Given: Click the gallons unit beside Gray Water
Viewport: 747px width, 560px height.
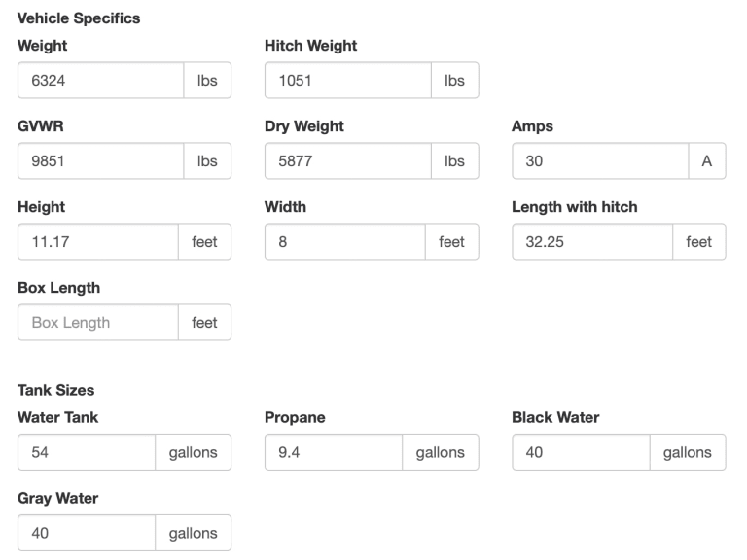Looking at the screenshot, I should click(x=194, y=533).
